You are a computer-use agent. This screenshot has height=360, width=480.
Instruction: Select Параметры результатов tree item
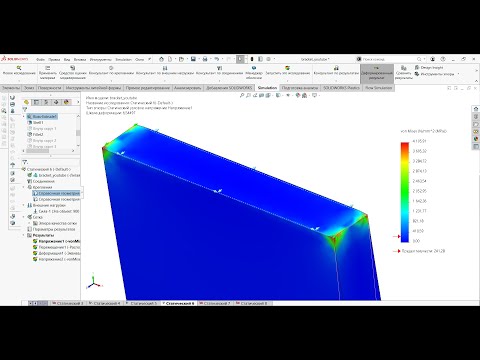51,229
